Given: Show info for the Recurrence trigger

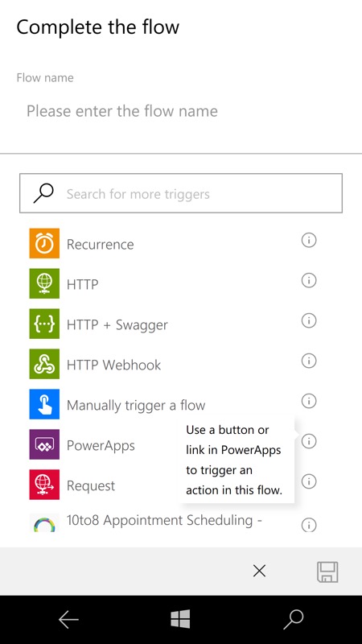Looking at the screenshot, I should tap(309, 240).
